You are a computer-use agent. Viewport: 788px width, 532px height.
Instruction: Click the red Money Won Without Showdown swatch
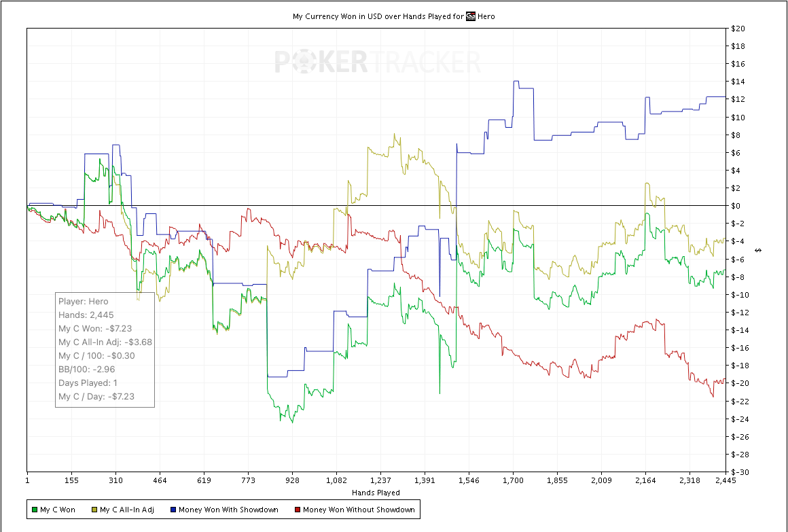point(296,510)
